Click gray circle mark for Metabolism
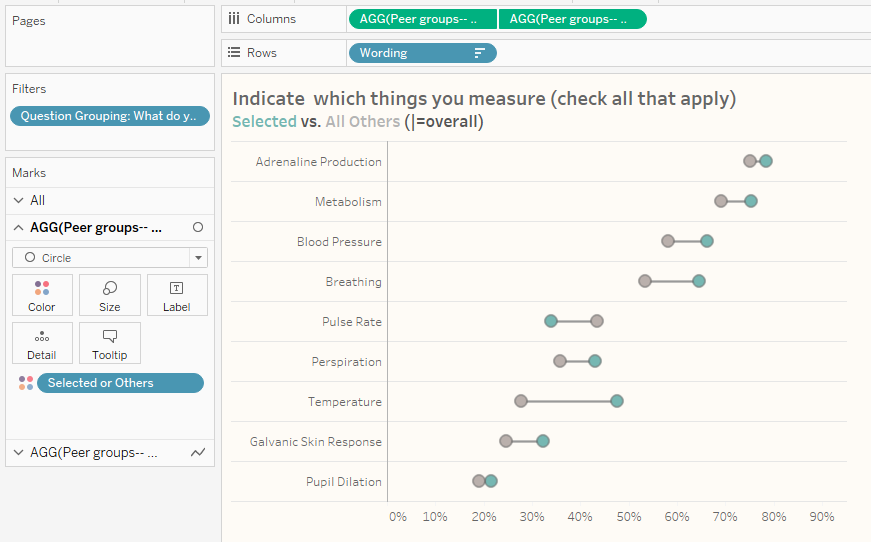Viewport: 871px width, 542px height. point(720,201)
